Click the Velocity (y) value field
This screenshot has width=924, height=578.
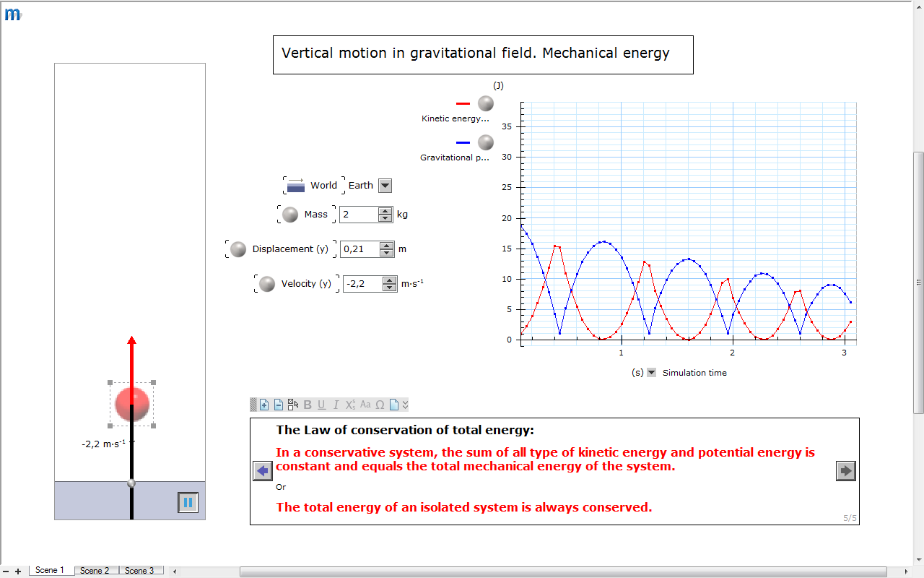click(x=362, y=284)
